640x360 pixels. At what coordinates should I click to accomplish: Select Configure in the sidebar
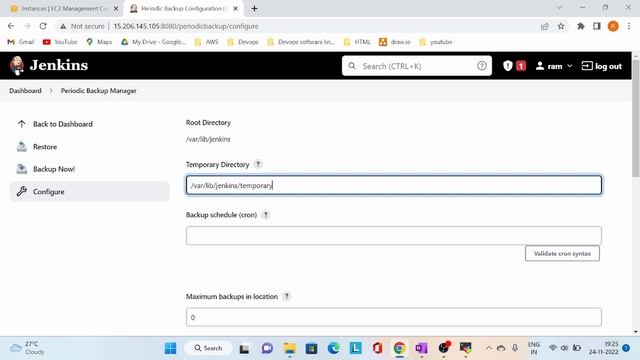(x=89, y=191)
